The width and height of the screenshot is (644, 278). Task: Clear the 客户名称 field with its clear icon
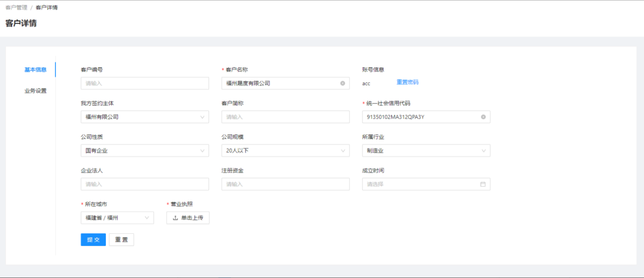pyautogui.click(x=342, y=84)
